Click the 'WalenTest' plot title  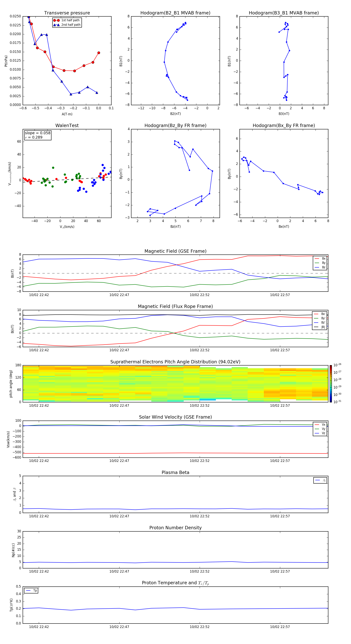pos(67,125)
